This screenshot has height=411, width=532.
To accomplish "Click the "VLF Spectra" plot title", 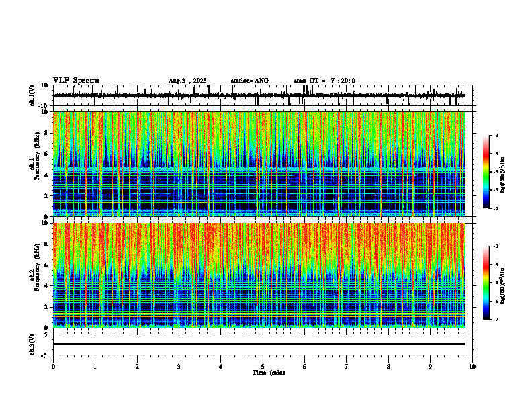I will (x=76, y=81).
